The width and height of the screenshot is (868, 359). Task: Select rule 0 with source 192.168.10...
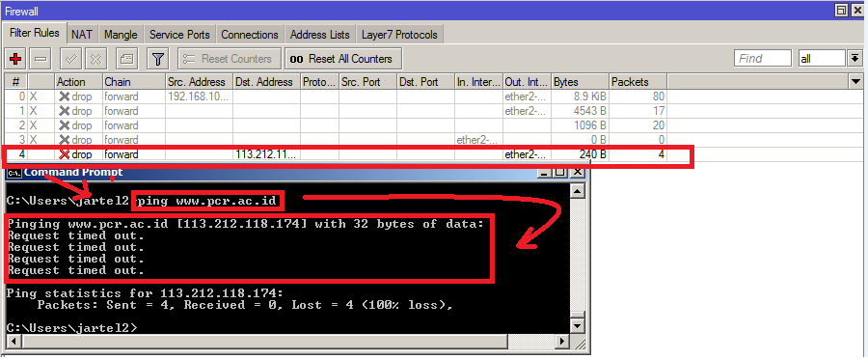pyautogui.click(x=336, y=97)
